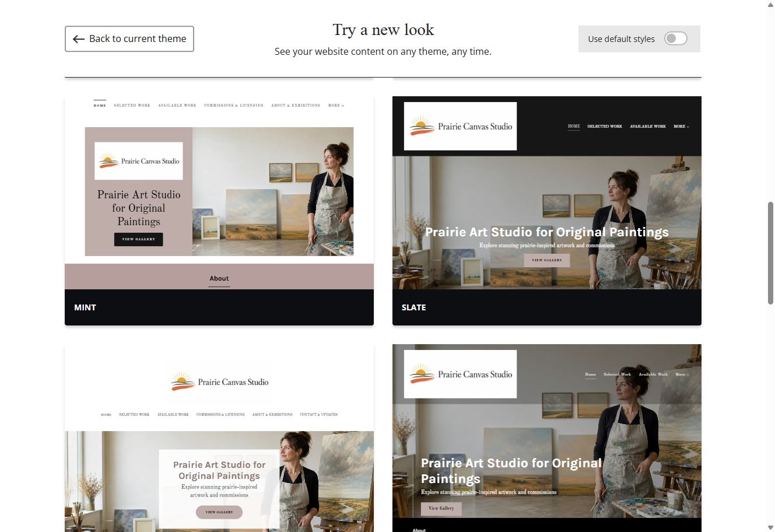Click the page vertical scrollbar thumb

click(770, 253)
